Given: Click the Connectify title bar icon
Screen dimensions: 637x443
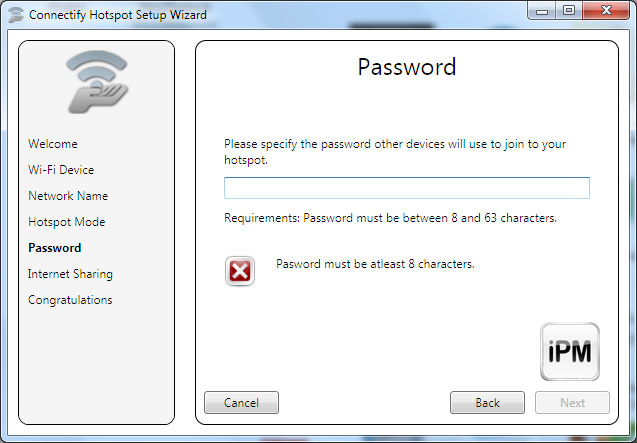Looking at the screenshot, I should [15, 15].
